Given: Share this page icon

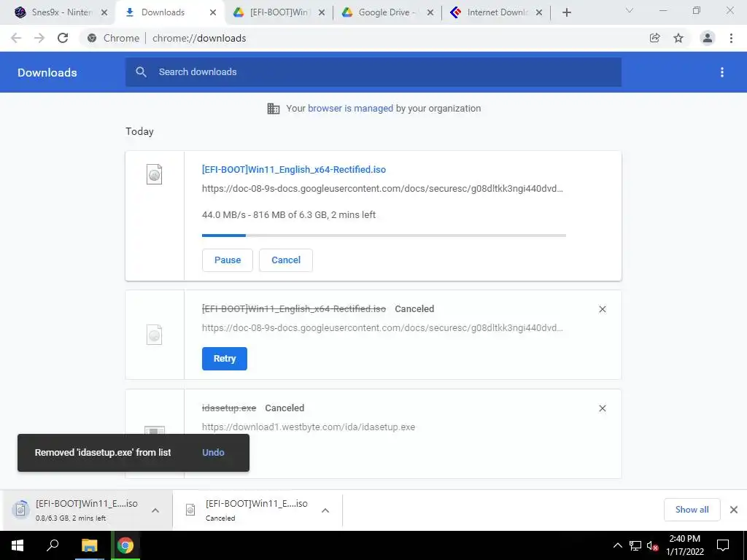Looking at the screenshot, I should pyautogui.click(x=655, y=38).
